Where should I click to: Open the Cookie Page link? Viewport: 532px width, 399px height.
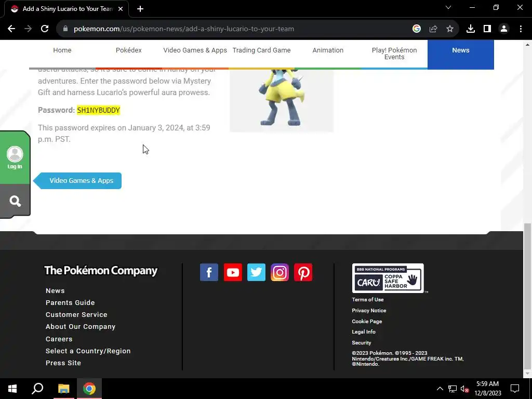coord(367,321)
